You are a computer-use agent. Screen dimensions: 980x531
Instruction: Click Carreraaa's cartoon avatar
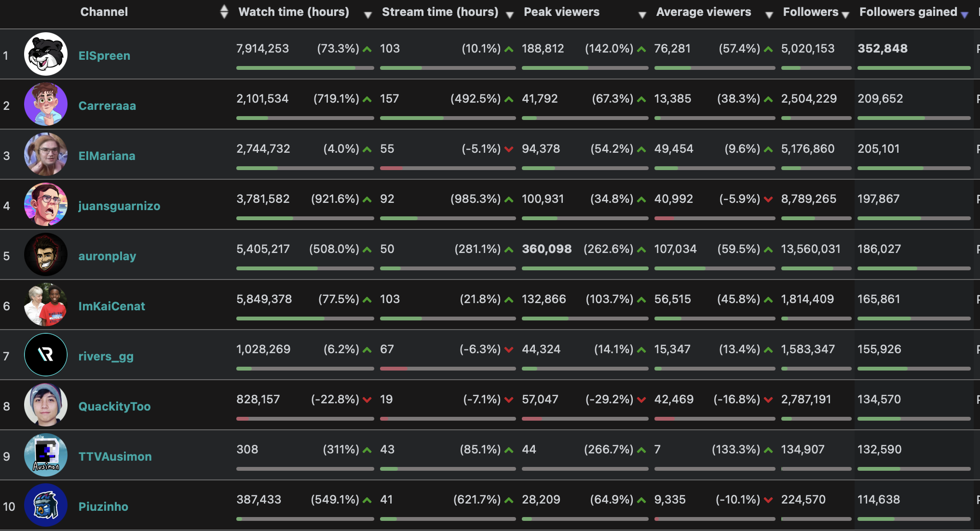point(46,104)
